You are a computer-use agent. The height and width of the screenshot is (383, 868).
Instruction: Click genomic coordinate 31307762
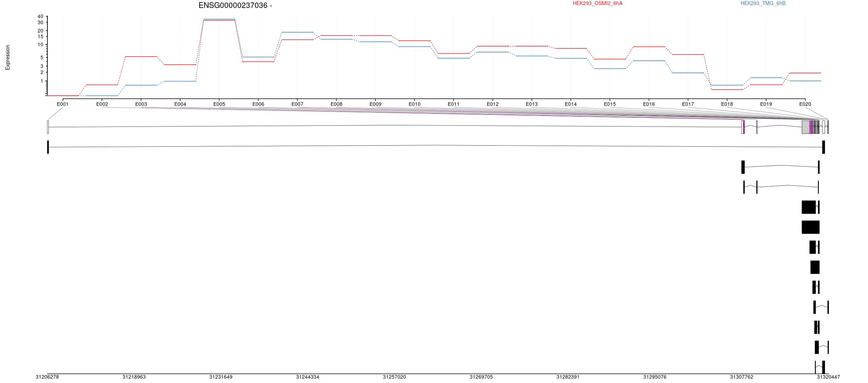click(x=742, y=377)
